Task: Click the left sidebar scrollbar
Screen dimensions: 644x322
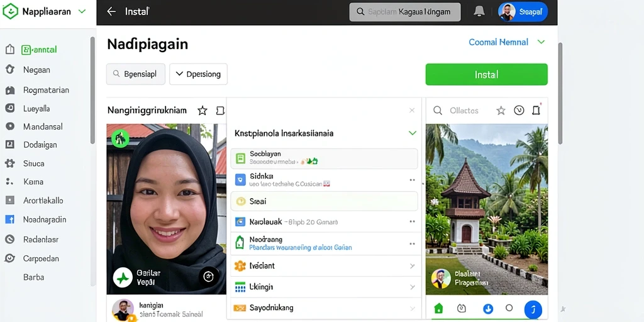Action: tap(92, 91)
